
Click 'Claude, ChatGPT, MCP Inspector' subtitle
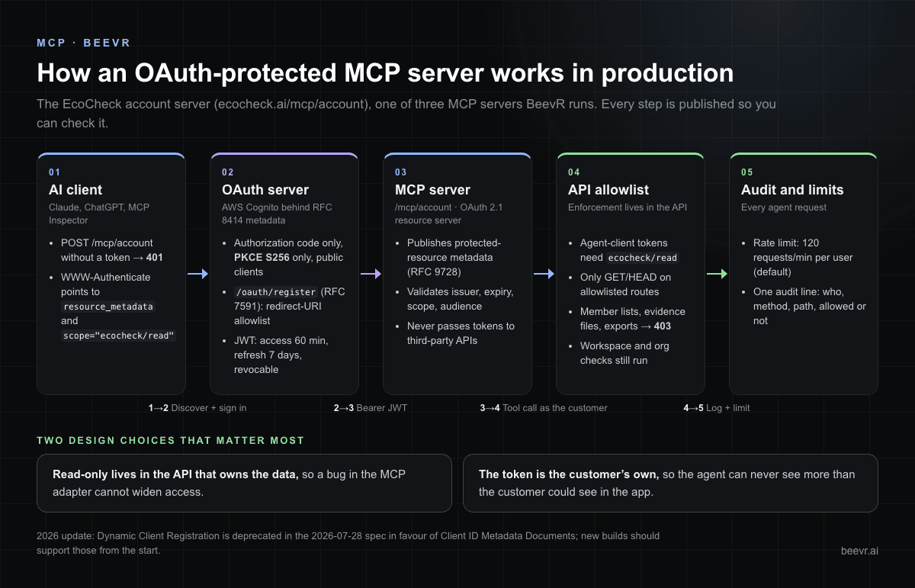pyautogui.click(x=100, y=214)
